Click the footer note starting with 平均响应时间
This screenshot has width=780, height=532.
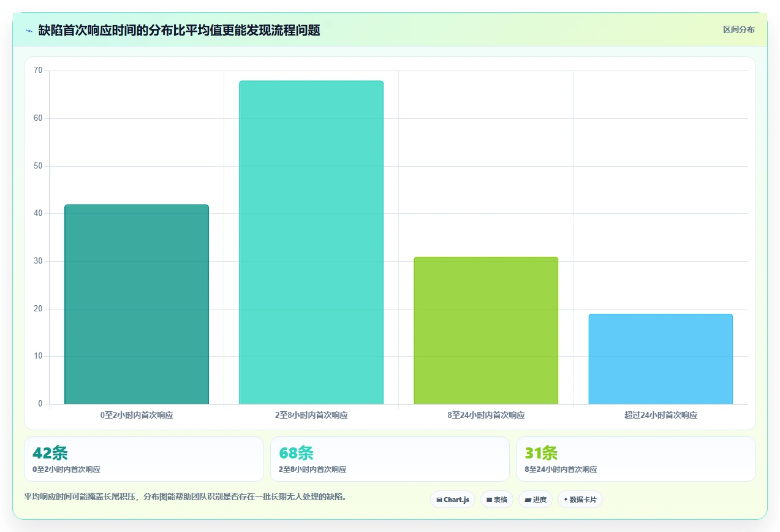click(x=186, y=496)
